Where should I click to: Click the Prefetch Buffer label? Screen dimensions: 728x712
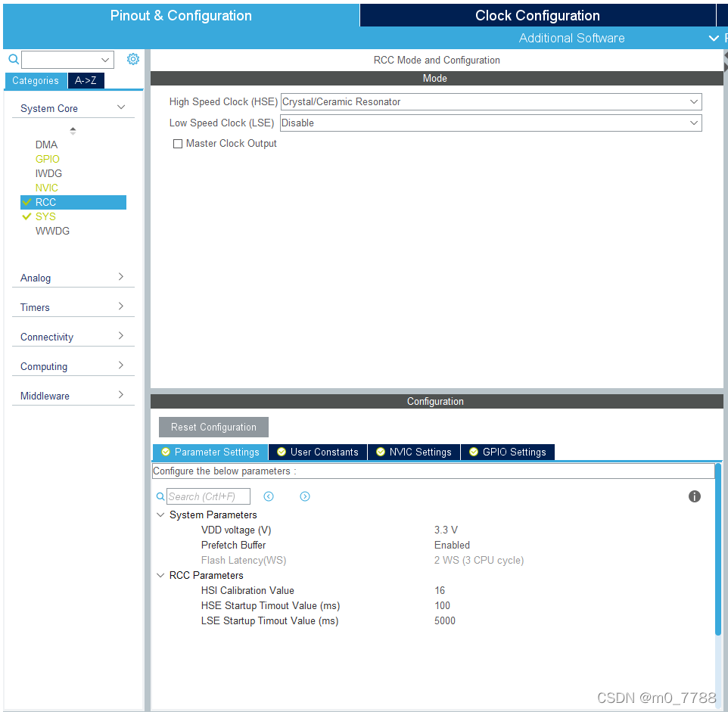pyautogui.click(x=233, y=545)
